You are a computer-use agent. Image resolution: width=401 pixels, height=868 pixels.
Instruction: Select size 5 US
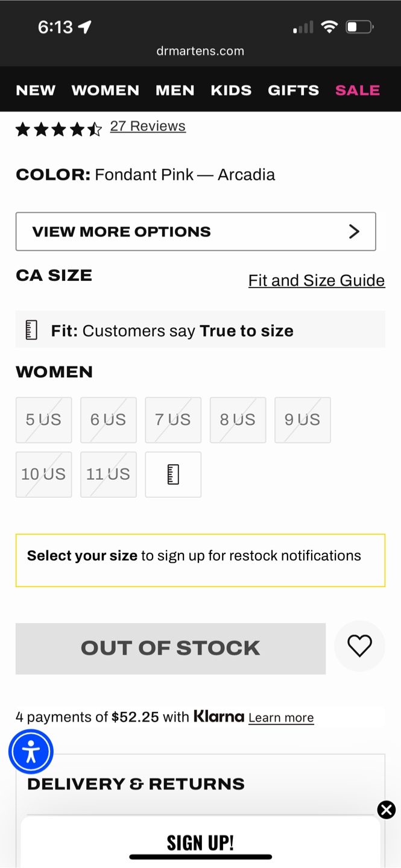click(43, 420)
